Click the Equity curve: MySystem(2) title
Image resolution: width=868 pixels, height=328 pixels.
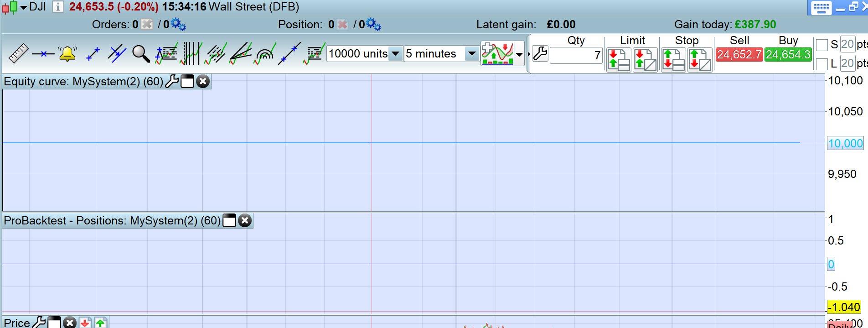83,82
